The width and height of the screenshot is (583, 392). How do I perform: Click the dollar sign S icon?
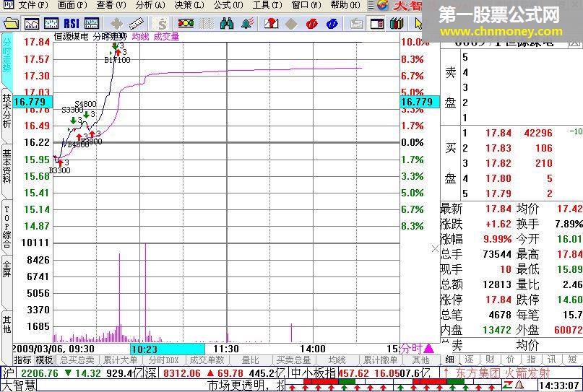point(162,24)
